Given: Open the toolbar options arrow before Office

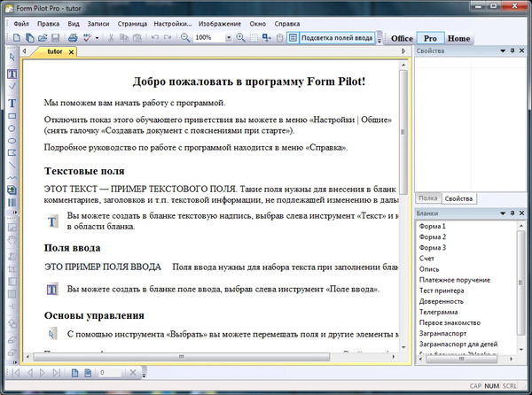Looking at the screenshot, I should click(380, 40).
